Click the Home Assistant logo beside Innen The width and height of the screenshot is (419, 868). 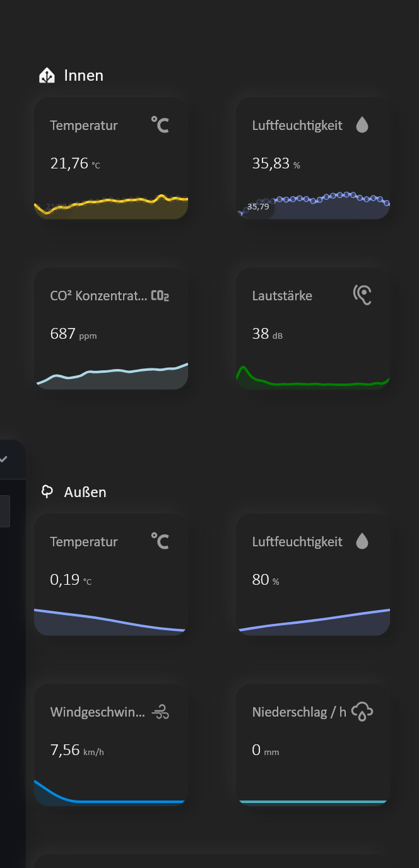pos(46,75)
